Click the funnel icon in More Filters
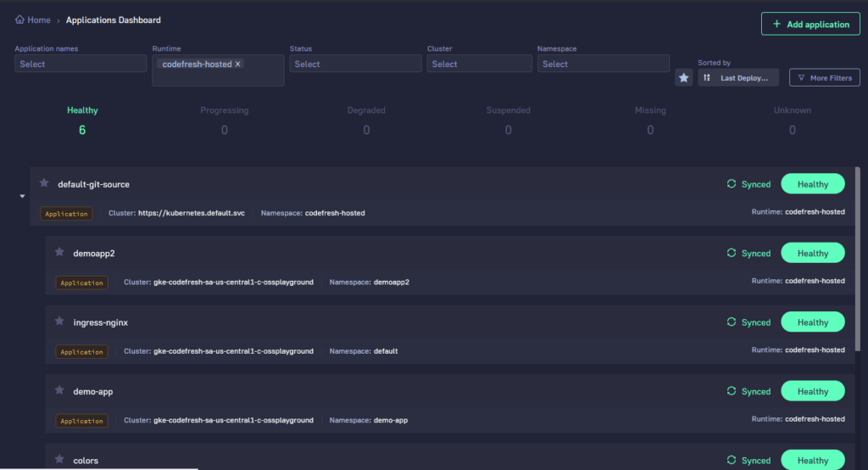Viewport: 868px width, 470px height. click(801, 77)
